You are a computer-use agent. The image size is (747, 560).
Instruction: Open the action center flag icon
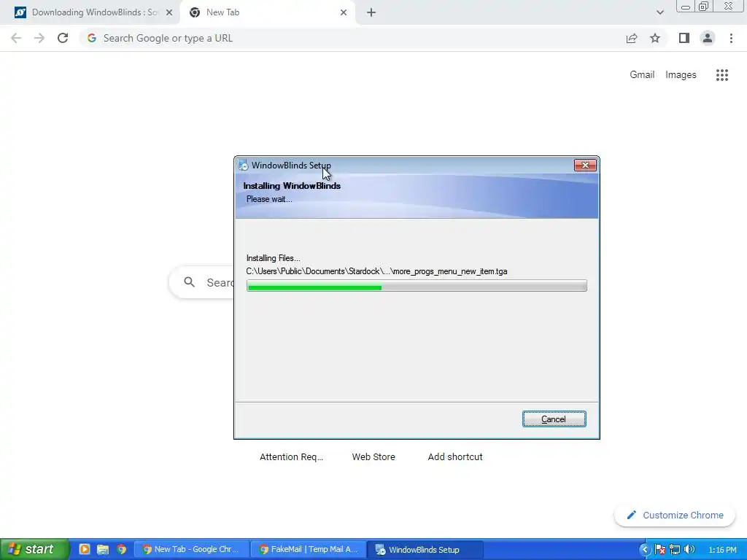tap(659, 550)
